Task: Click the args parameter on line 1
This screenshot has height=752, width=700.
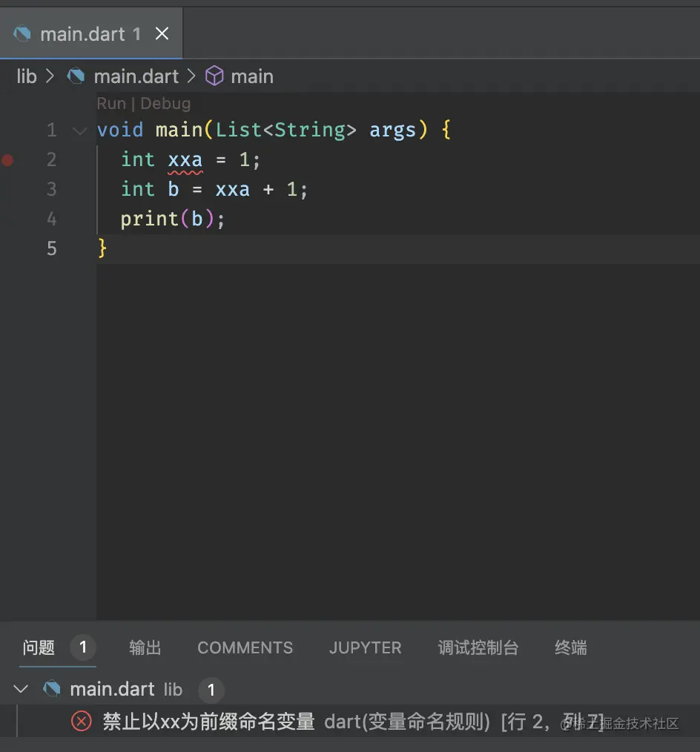Action: (x=392, y=131)
